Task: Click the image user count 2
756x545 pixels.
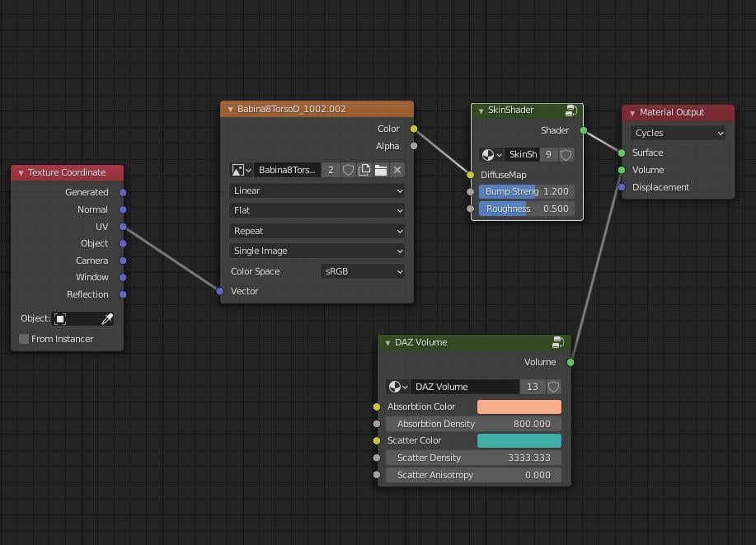Action: 331,170
